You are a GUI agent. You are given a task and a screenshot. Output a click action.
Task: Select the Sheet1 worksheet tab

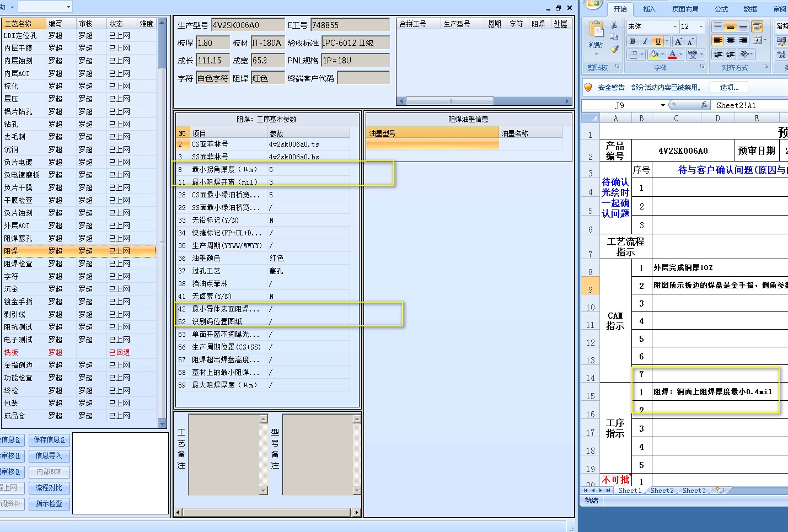630,490
